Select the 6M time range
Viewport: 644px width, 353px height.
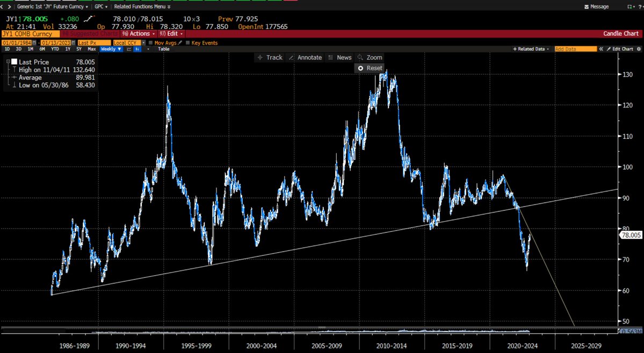pos(42,49)
